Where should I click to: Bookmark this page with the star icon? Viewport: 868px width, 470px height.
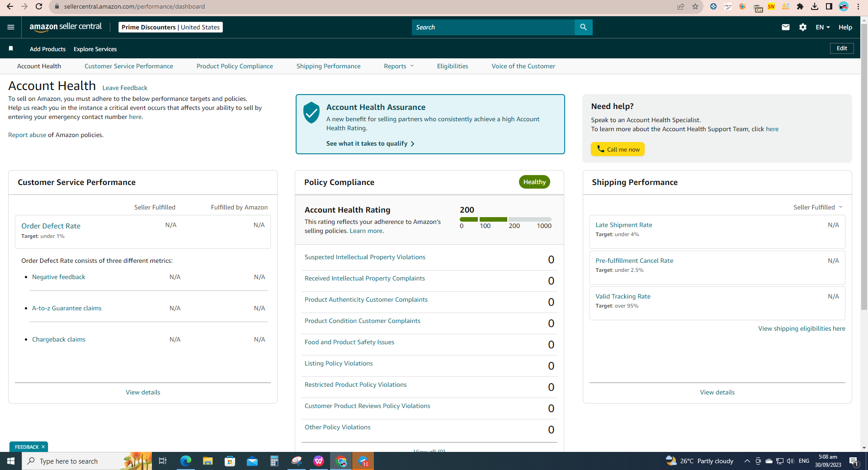pyautogui.click(x=695, y=6)
